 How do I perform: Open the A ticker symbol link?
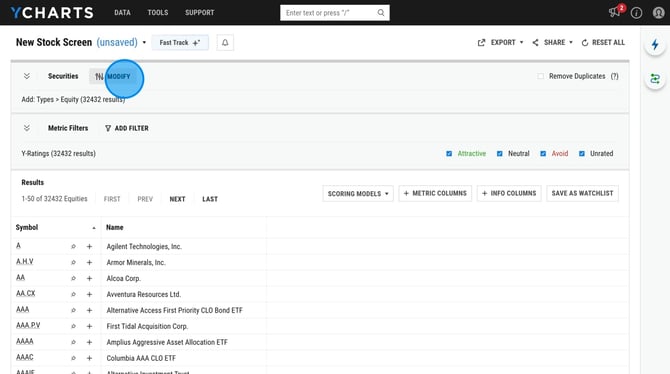coord(18,245)
